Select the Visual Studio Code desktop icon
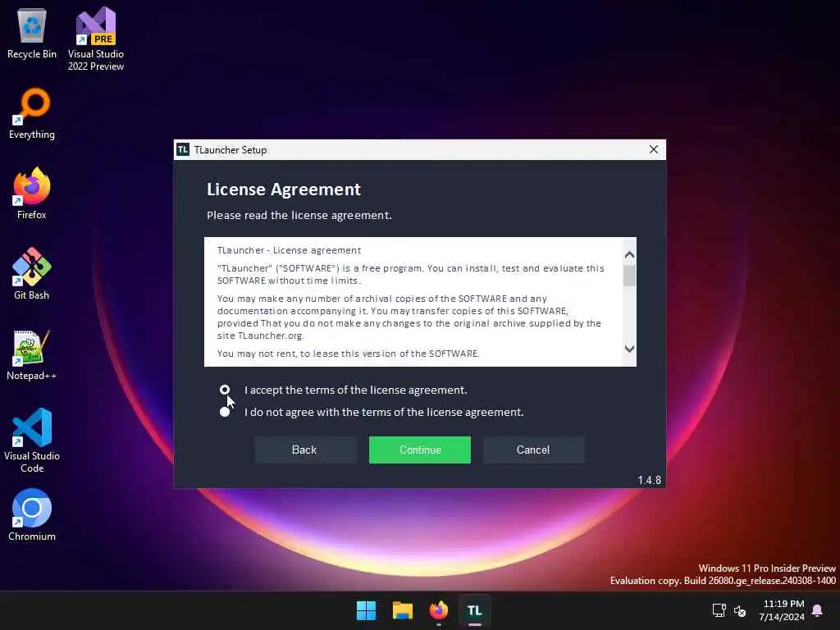 (32, 441)
